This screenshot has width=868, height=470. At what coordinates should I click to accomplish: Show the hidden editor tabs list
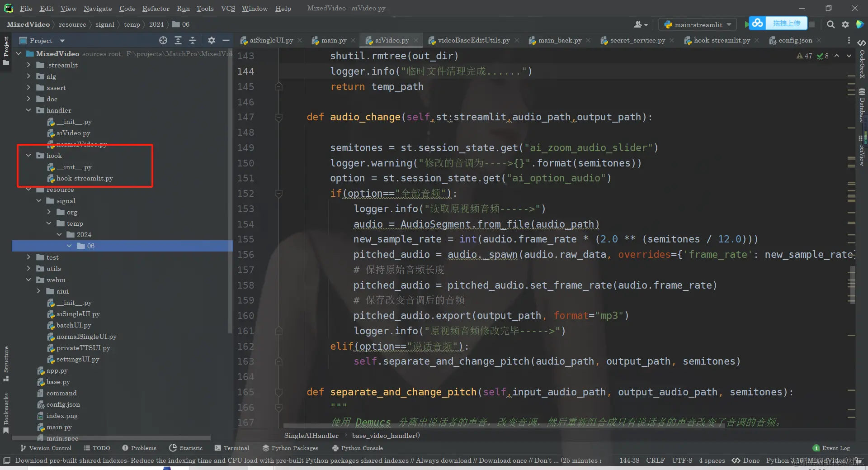[849, 40]
